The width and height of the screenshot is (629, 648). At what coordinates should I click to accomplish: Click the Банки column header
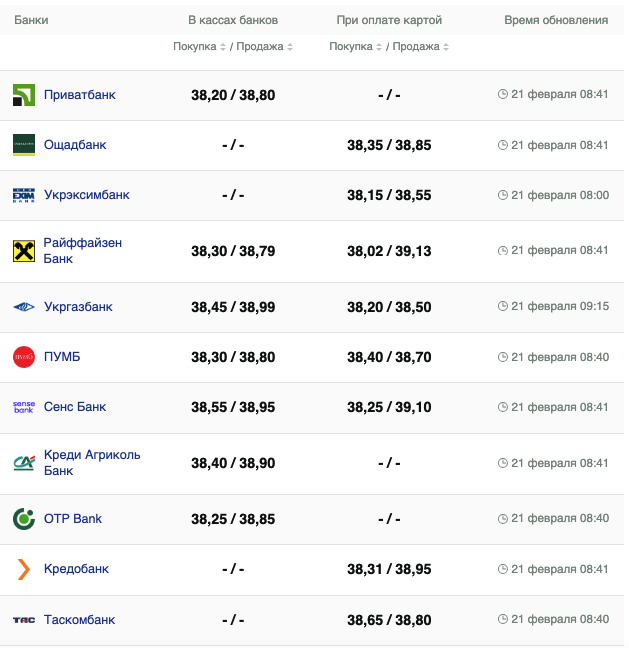click(x=31, y=20)
